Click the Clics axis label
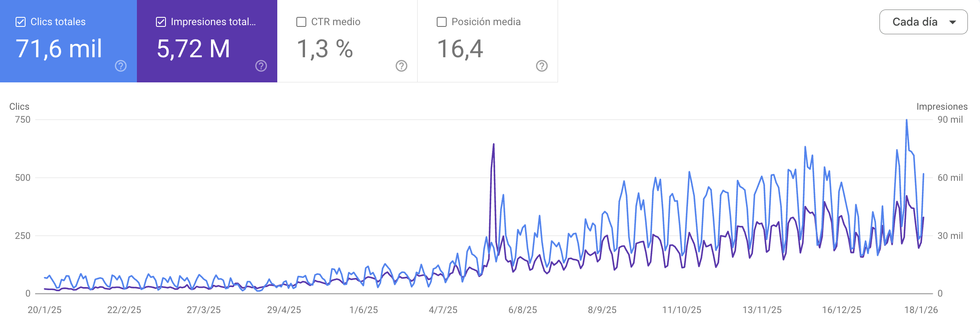980x333 pixels. pyautogui.click(x=20, y=106)
